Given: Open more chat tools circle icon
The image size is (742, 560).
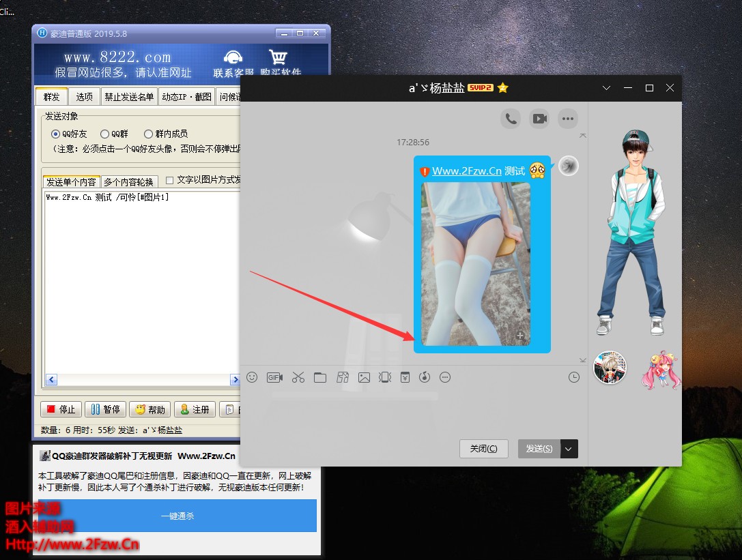Looking at the screenshot, I should (445, 377).
